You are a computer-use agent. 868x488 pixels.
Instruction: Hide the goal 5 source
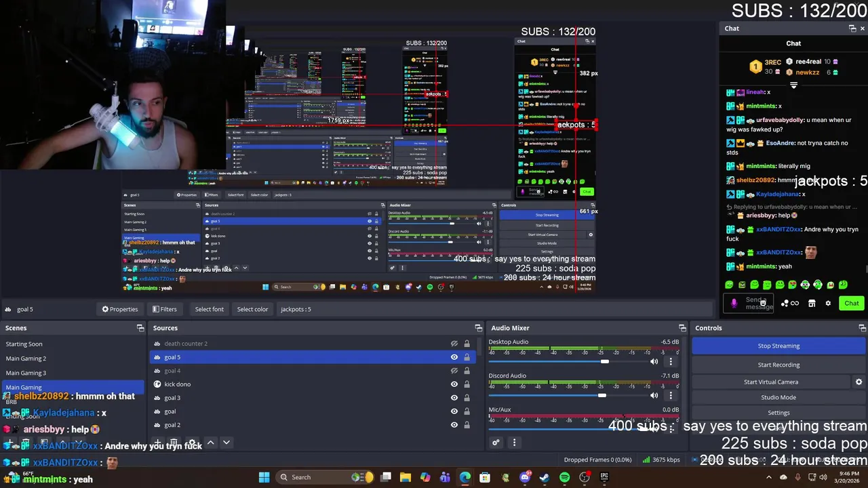click(454, 357)
